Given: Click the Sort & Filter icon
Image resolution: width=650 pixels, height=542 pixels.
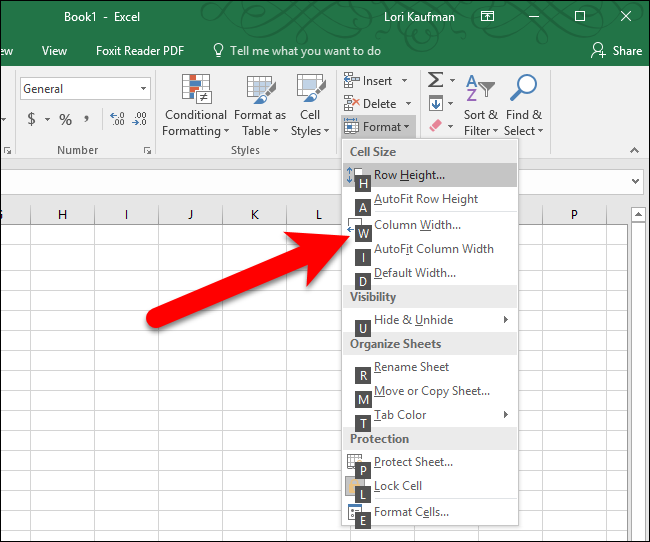Looking at the screenshot, I should pos(480,90).
